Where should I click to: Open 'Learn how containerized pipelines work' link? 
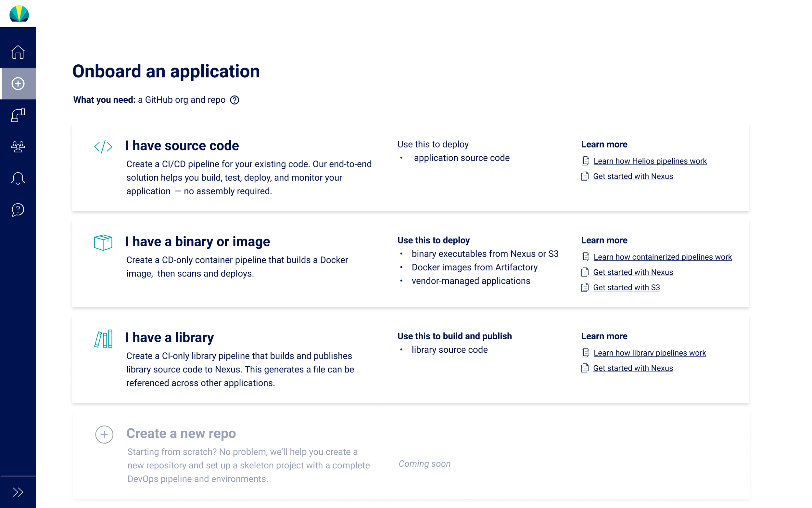[662, 257]
